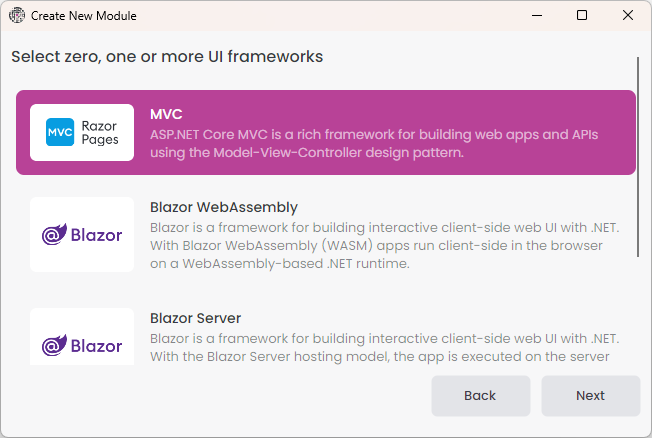Click the "Blazor WebAssembly" heading text
This screenshot has height=438, width=652.
click(x=224, y=207)
